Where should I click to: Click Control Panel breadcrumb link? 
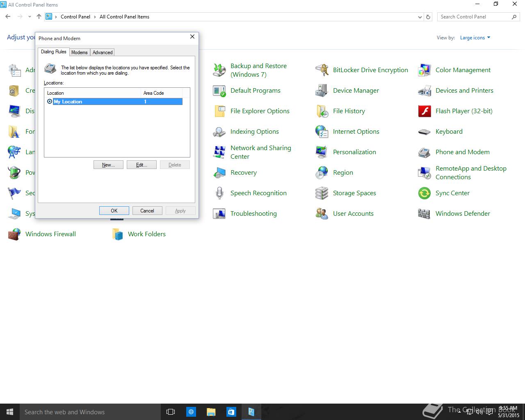(x=75, y=17)
